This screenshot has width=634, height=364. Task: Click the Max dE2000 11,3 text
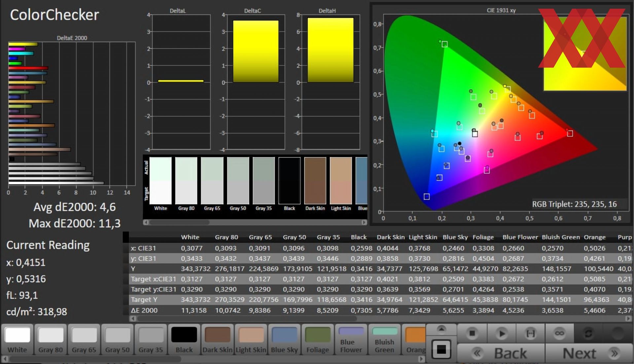(x=75, y=223)
